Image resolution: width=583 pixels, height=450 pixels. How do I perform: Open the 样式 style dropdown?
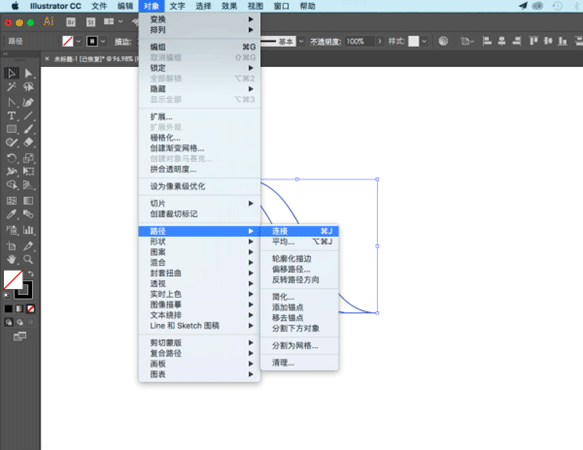coord(424,41)
